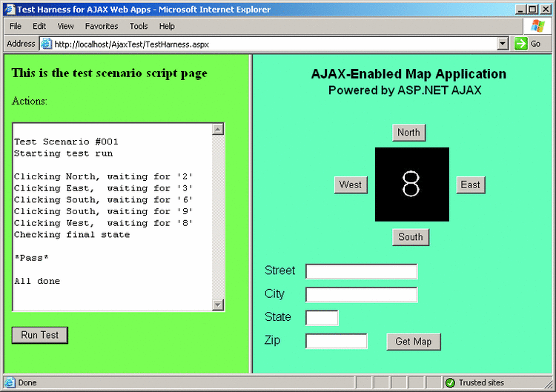Click the Actions log scroll down arrow
Image resolution: width=556 pixels, height=392 pixels.
(x=218, y=305)
